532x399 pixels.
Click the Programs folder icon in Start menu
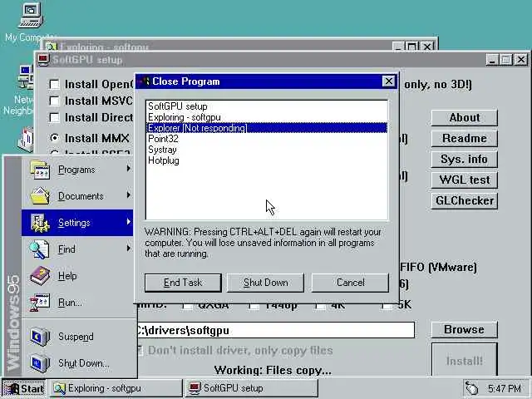click(40, 170)
